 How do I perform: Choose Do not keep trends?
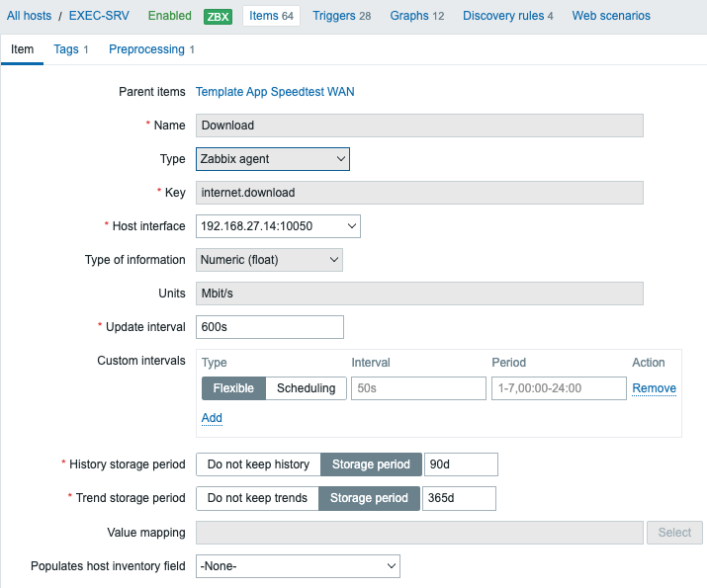257,498
